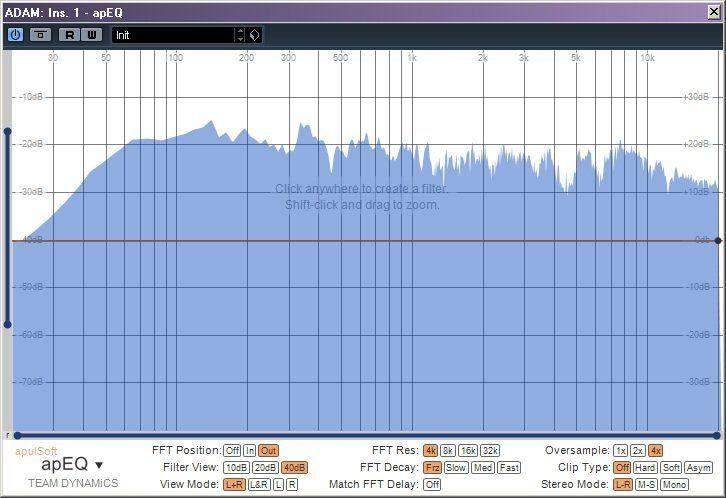Toggle the plugin power/bypass button

point(15,34)
